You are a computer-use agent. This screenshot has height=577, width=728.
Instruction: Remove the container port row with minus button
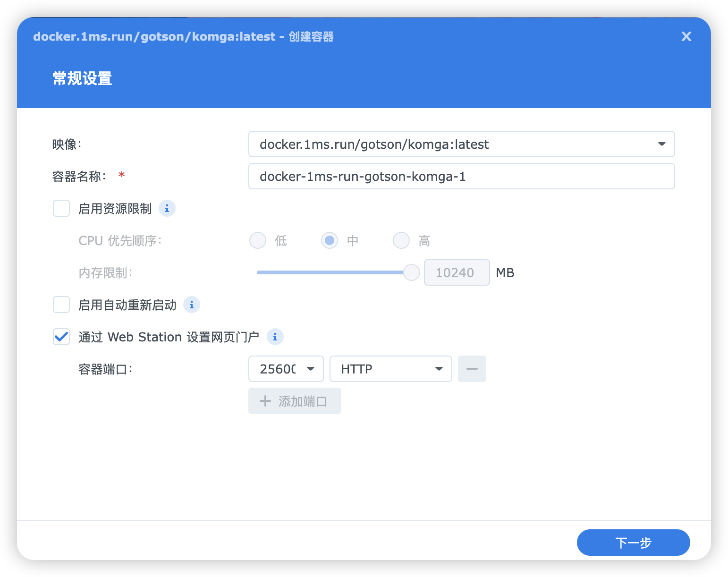[472, 369]
